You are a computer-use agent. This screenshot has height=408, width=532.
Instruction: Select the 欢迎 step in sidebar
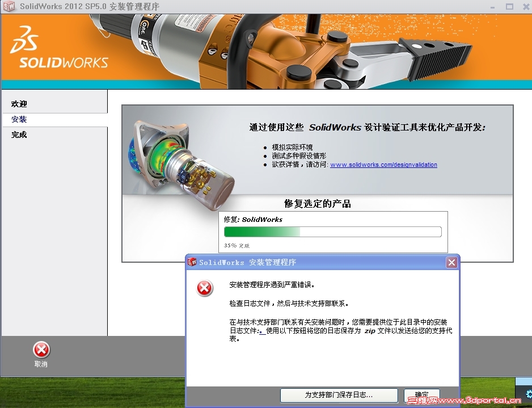point(19,104)
